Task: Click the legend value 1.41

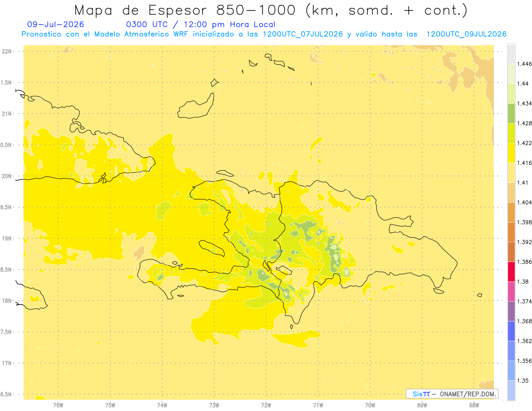Action: [x=523, y=183]
